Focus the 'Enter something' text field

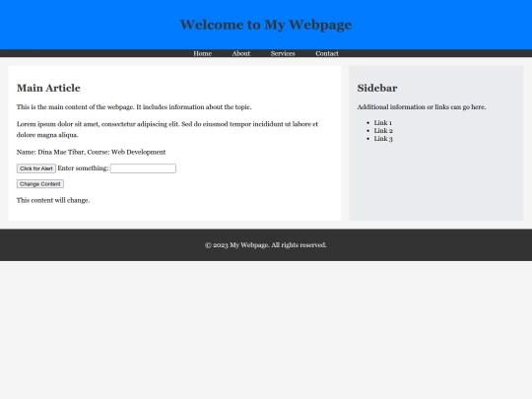point(143,168)
